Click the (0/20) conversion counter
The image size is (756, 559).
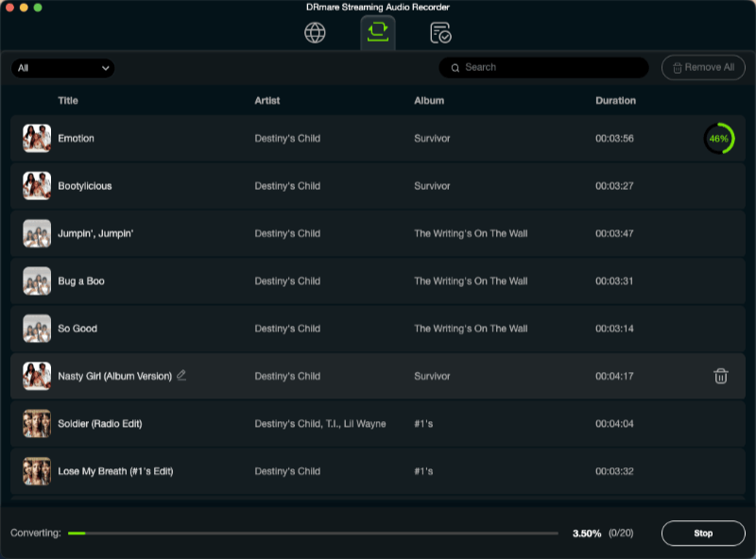(621, 533)
